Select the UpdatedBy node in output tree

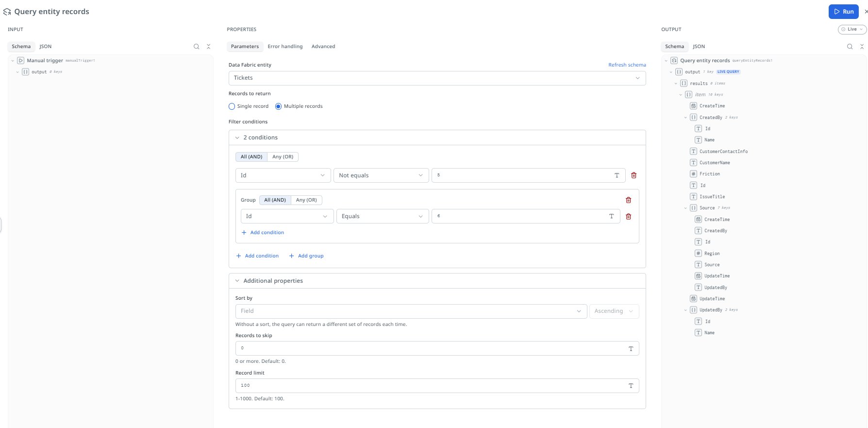tap(711, 310)
